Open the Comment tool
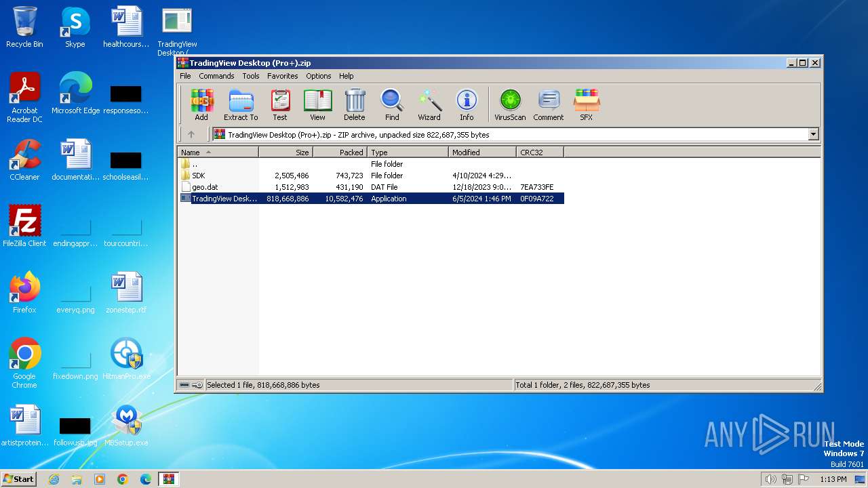Screen dimensions: 868x488 (x=549, y=104)
